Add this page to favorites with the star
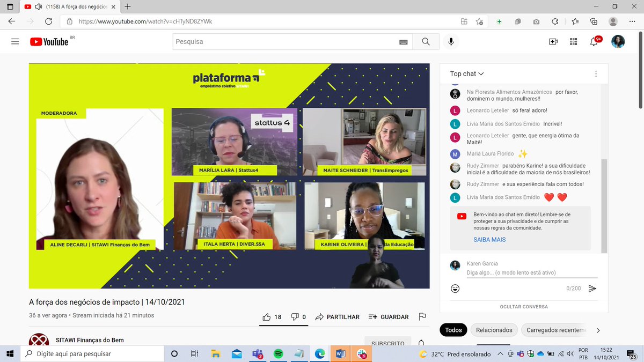Screen dimensions: 644x362 (x=479, y=21)
